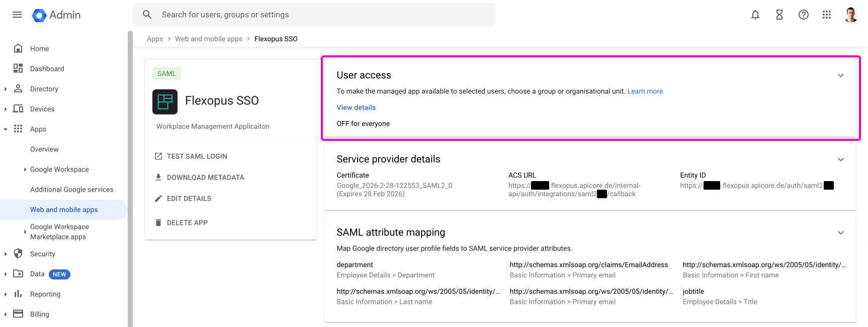Select Web and mobile apps in sidebar
This screenshot has height=327, width=868.
[x=64, y=210]
